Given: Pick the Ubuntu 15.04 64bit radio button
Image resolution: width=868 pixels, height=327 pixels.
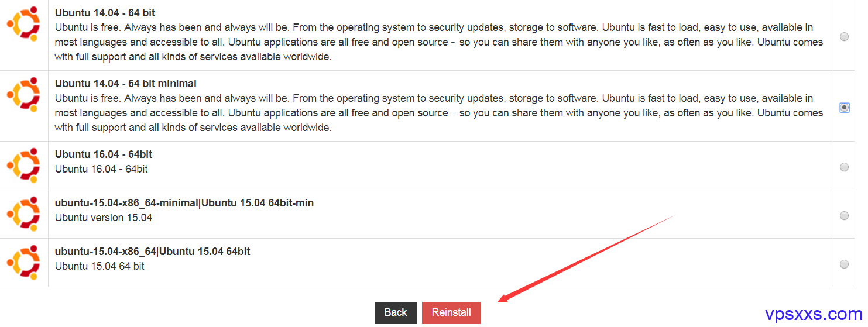Looking at the screenshot, I should pyautogui.click(x=844, y=264).
